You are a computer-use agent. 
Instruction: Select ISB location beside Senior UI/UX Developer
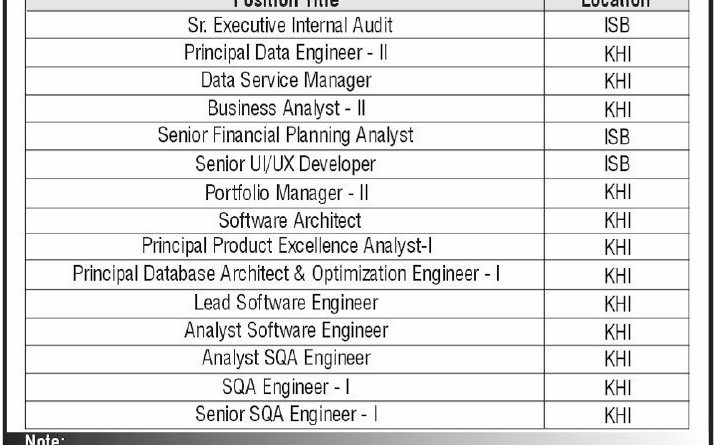tap(617, 164)
